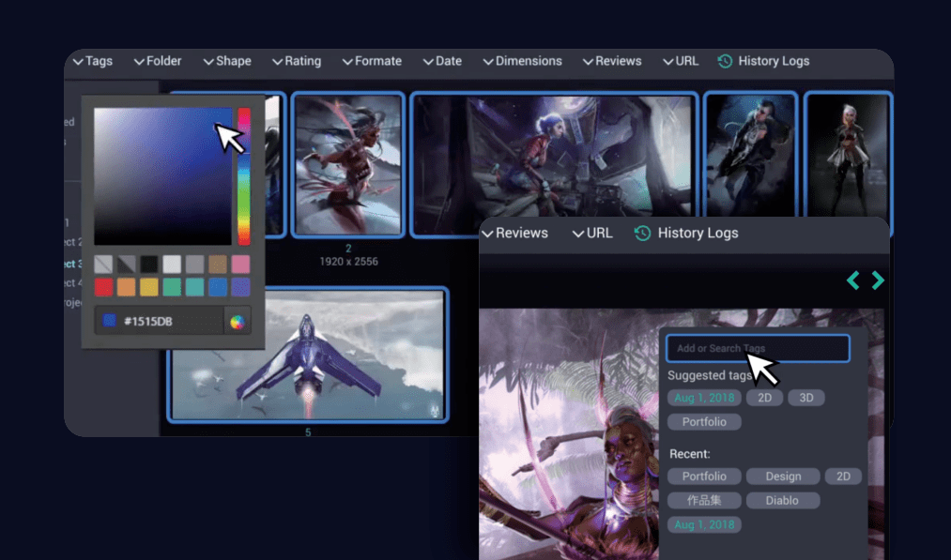The height and width of the screenshot is (560, 951).
Task: Select the white-haired character thumbnail at the far right
Action: click(x=848, y=156)
